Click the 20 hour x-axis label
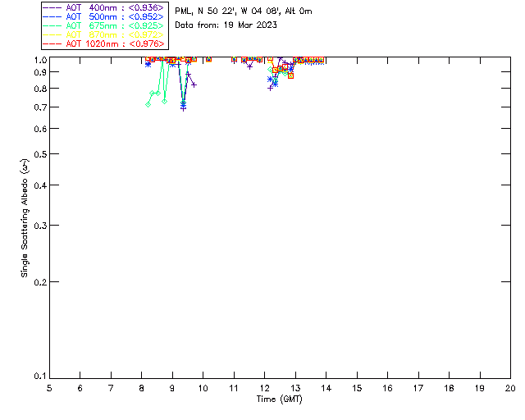This screenshot has width=525, height=420. [x=510, y=389]
